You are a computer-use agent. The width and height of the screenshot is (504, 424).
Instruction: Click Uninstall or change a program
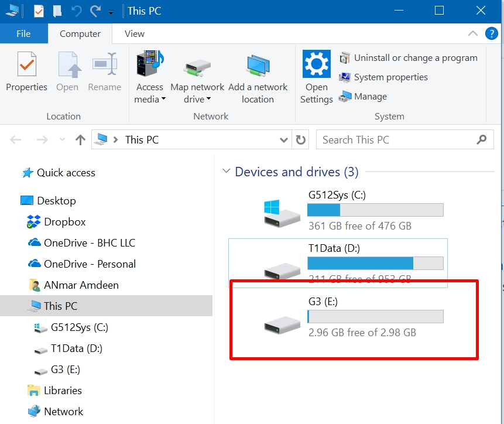coord(409,58)
